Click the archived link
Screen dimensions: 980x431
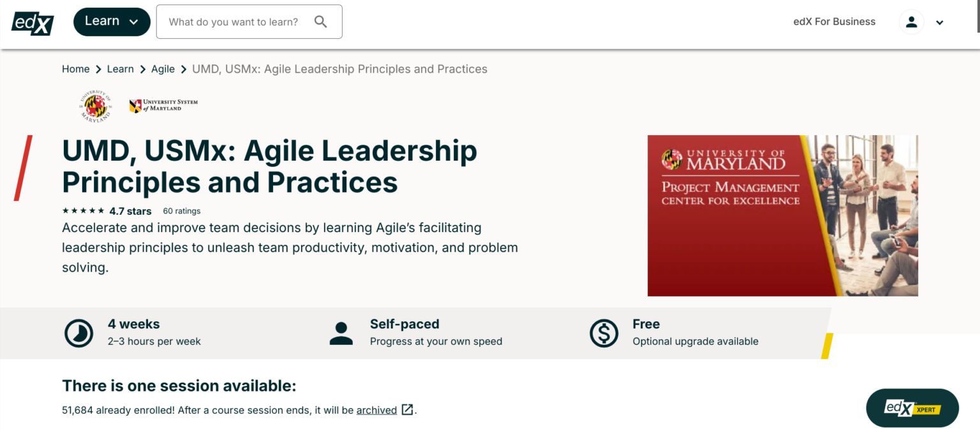(376, 410)
